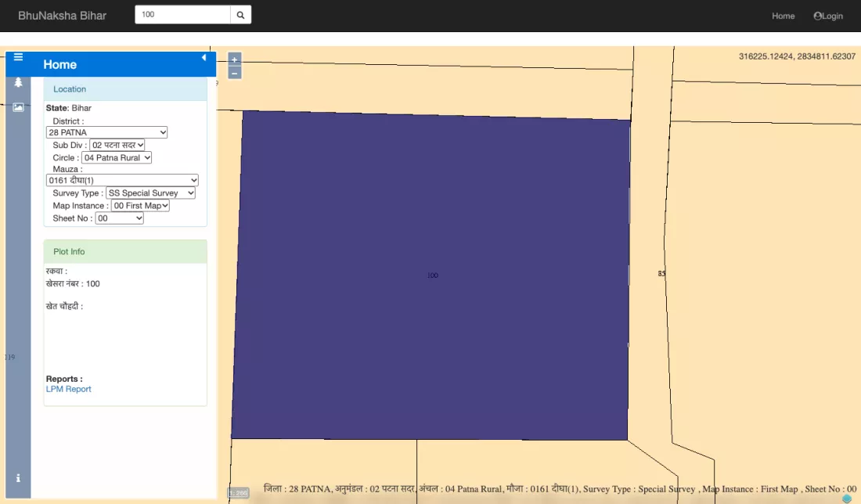Open the Mauza dropdown 0161
Viewport: 861px width, 504px height.
pos(122,180)
